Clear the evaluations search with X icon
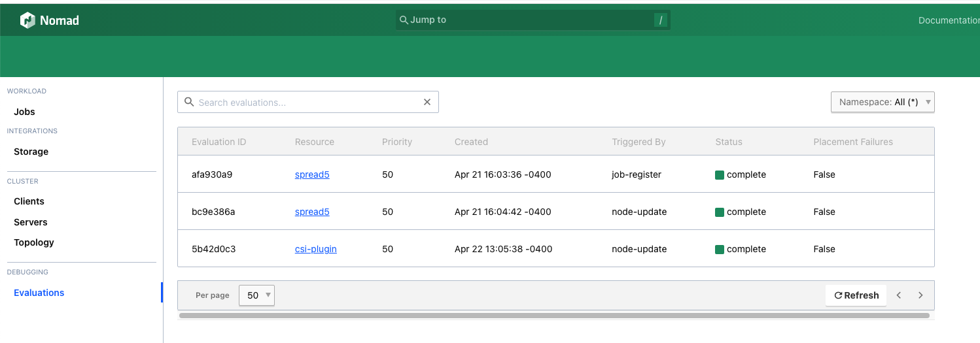Screen dimensions: 980x343 (427, 102)
